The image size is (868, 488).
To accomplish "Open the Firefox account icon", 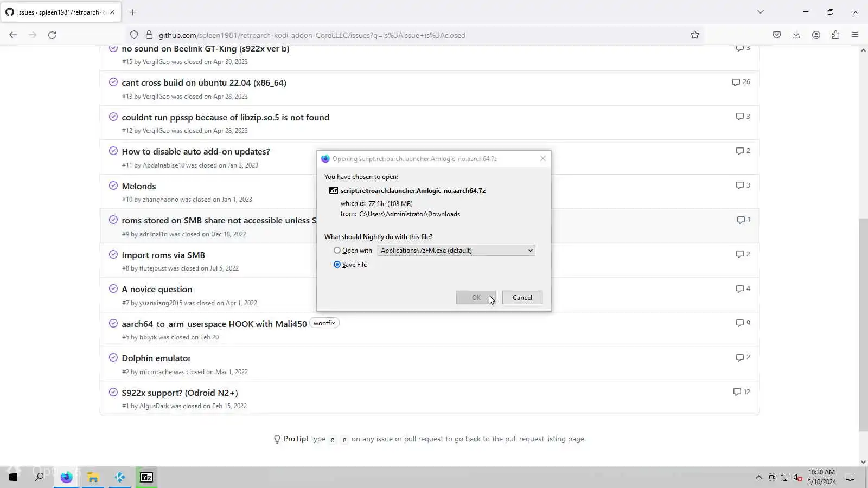I will (x=816, y=35).
